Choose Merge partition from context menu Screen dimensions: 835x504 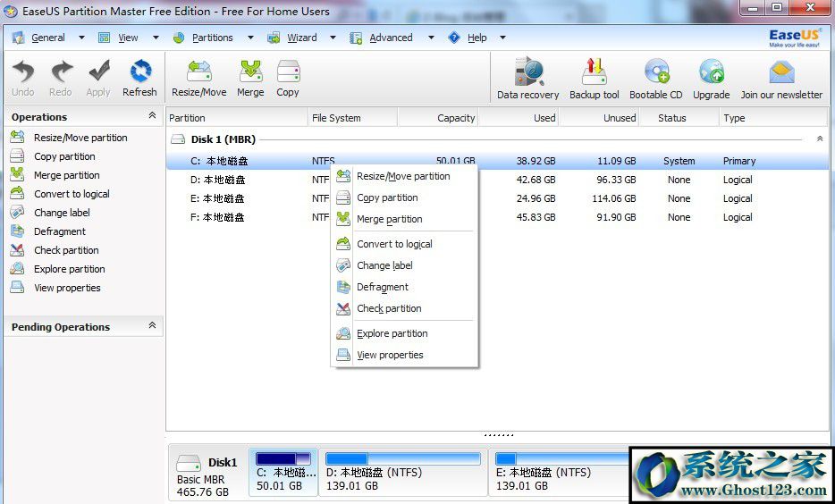[x=404, y=219]
